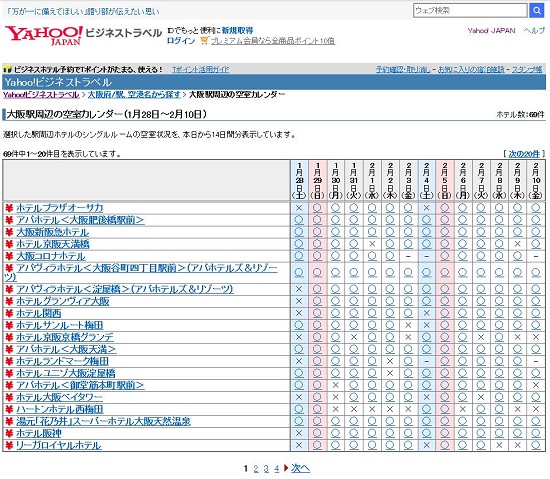Click the yen icon beside ハートンホテル西梅田
Screen dimensions: 550x479
[9, 409]
